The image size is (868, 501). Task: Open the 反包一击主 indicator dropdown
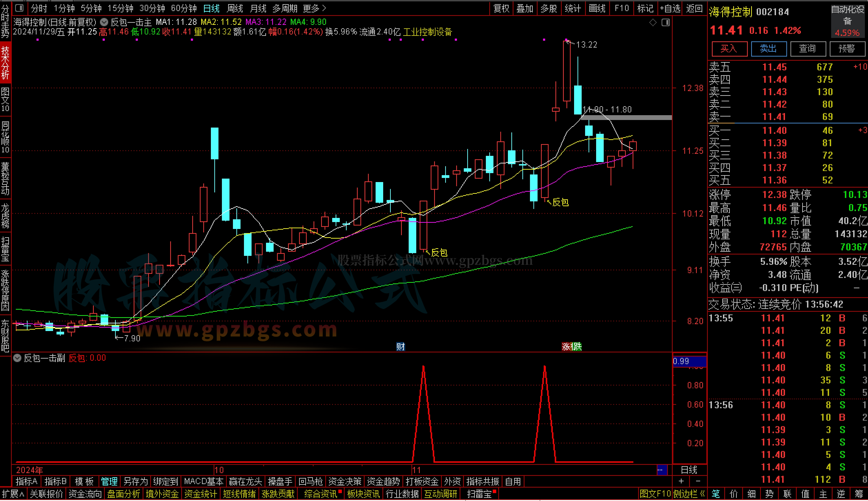click(x=104, y=22)
